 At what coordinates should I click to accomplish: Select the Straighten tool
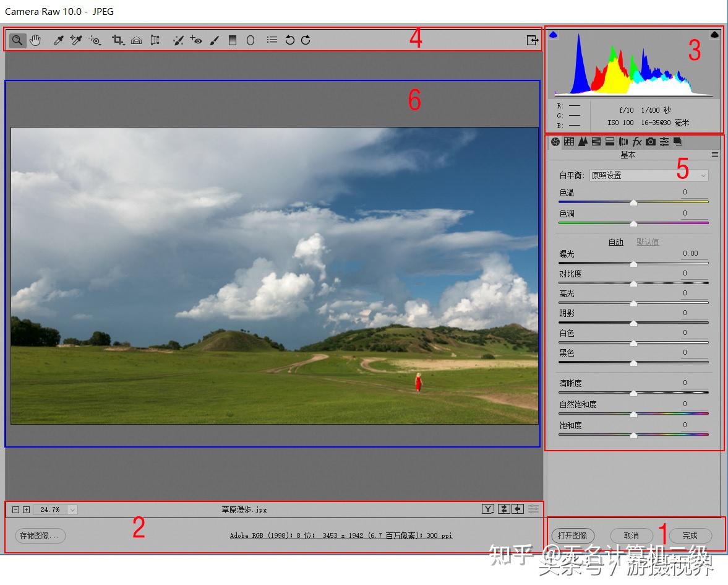pos(136,40)
